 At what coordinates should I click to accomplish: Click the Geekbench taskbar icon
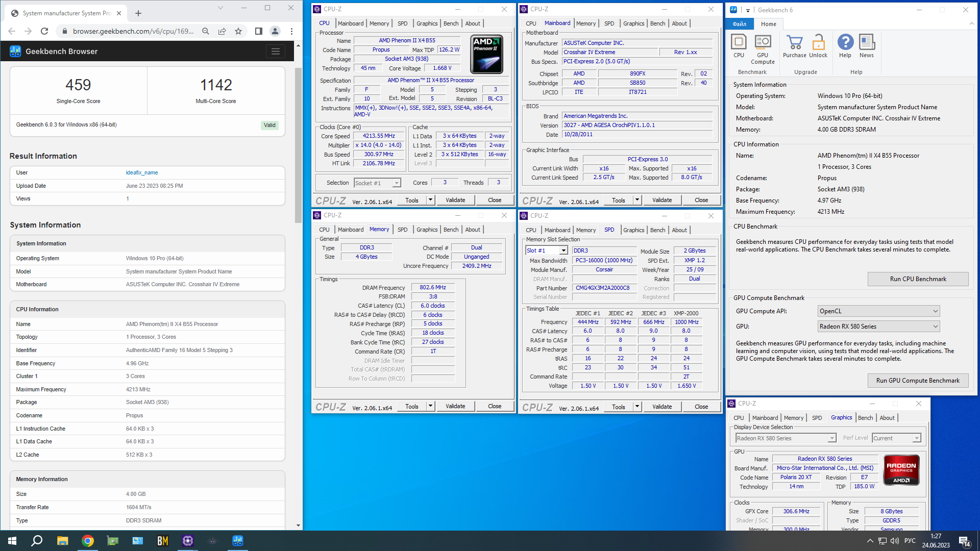pos(238,541)
